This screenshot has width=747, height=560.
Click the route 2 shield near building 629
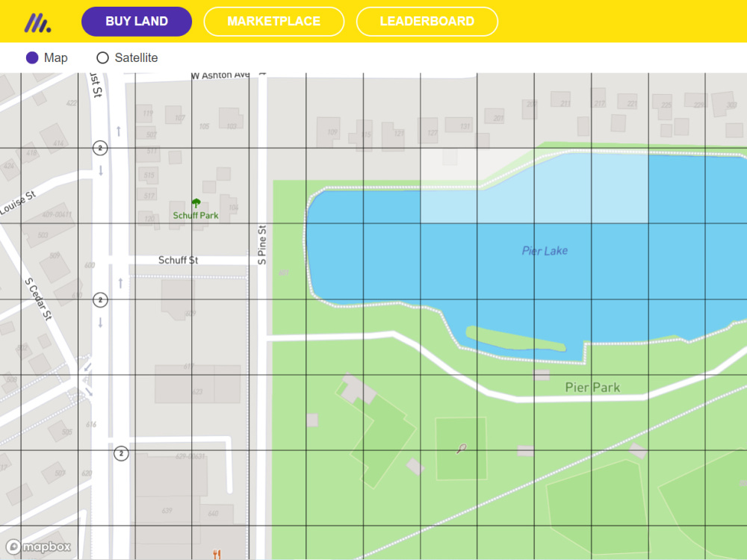pyautogui.click(x=122, y=453)
